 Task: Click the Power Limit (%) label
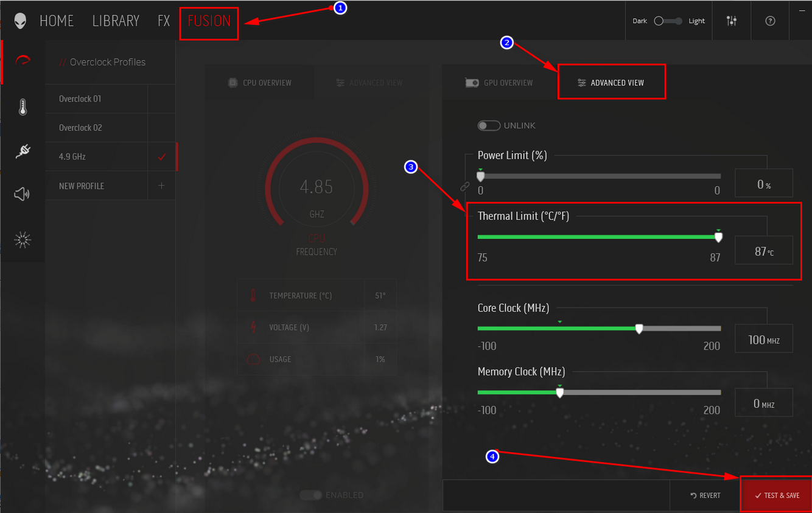coord(513,155)
